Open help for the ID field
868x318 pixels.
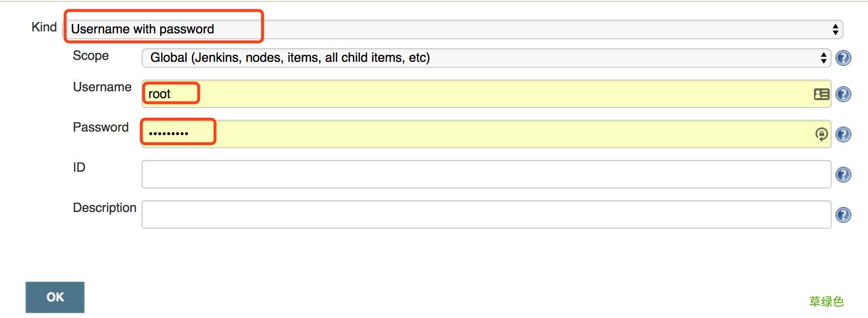click(843, 175)
